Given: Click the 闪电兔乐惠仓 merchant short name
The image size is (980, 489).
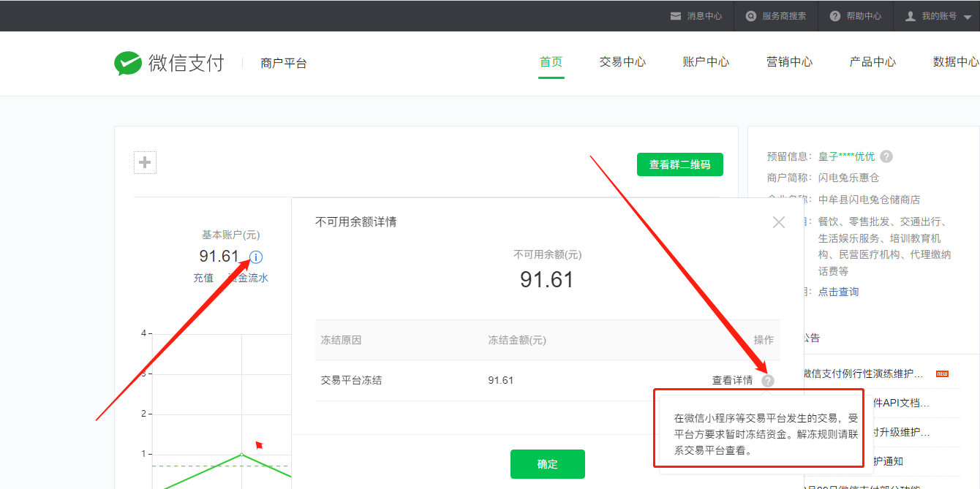Looking at the screenshot, I should pyautogui.click(x=848, y=178).
